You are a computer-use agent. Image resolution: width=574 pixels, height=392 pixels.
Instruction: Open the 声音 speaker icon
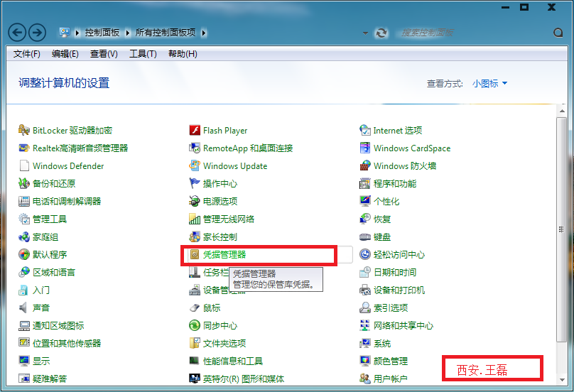23,307
